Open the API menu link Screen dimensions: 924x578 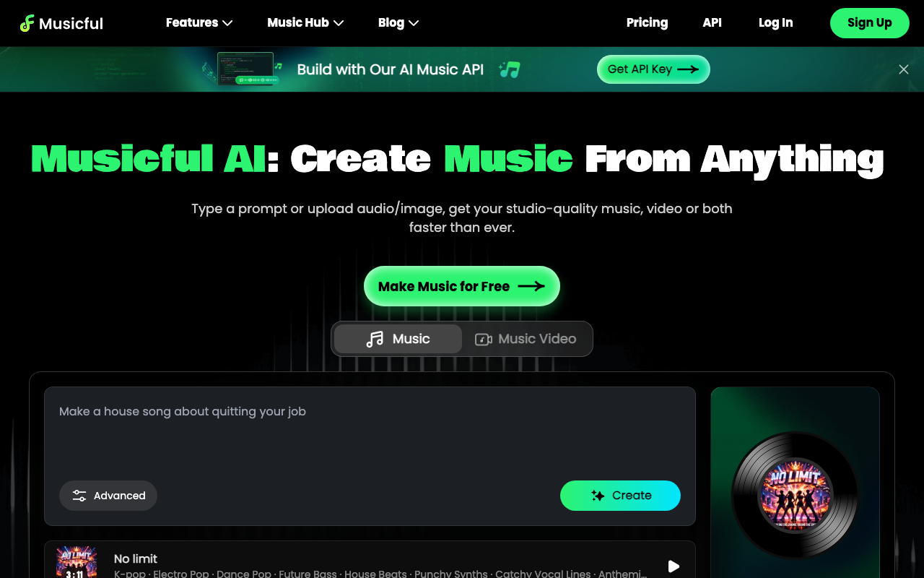click(712, 23)
